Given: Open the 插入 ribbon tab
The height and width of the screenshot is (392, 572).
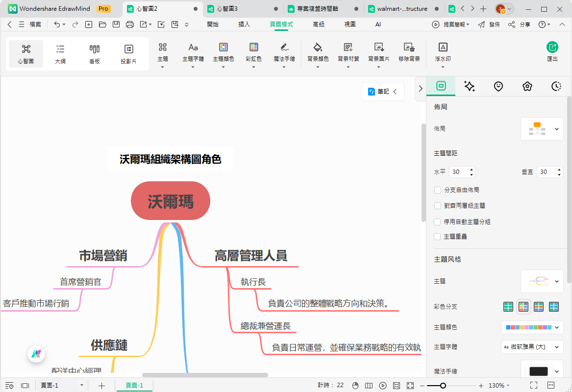Looking at the screenshot, I should click(x=244, y=24).
